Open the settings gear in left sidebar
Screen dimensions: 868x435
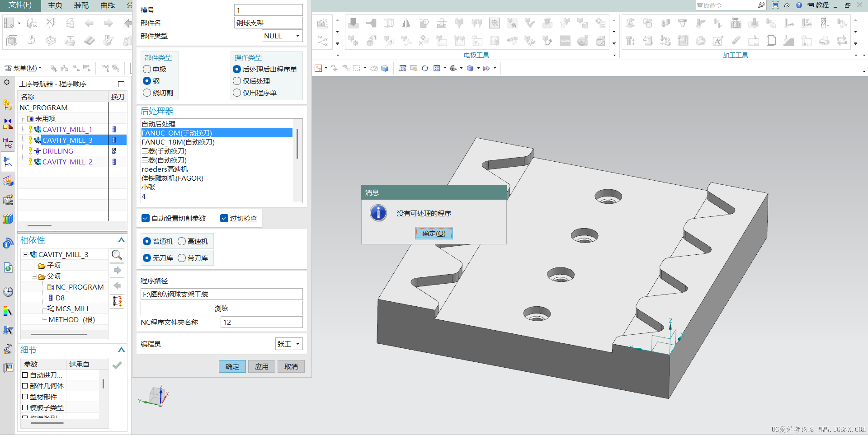pos(7,82)
